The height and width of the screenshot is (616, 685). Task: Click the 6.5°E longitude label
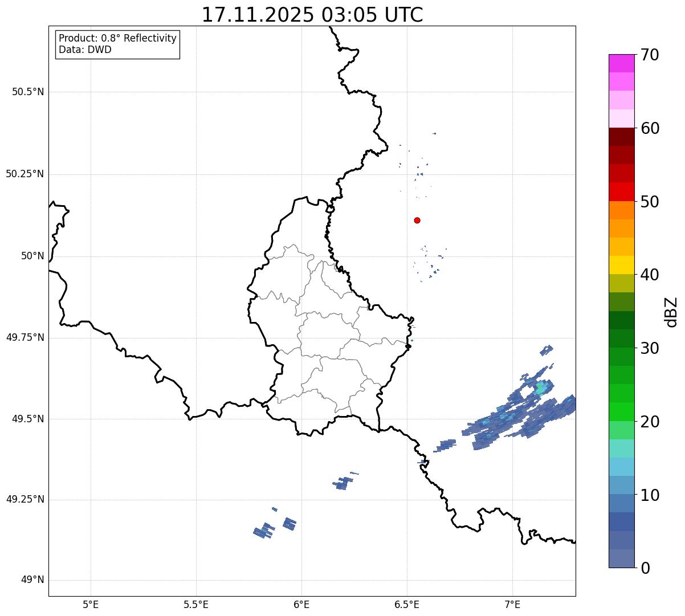[x=407, y=604]
